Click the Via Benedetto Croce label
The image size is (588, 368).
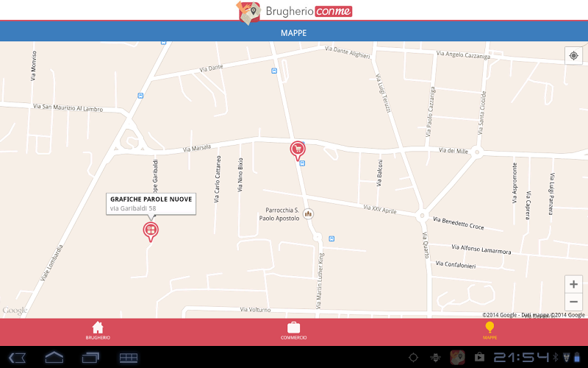point(458,223)
